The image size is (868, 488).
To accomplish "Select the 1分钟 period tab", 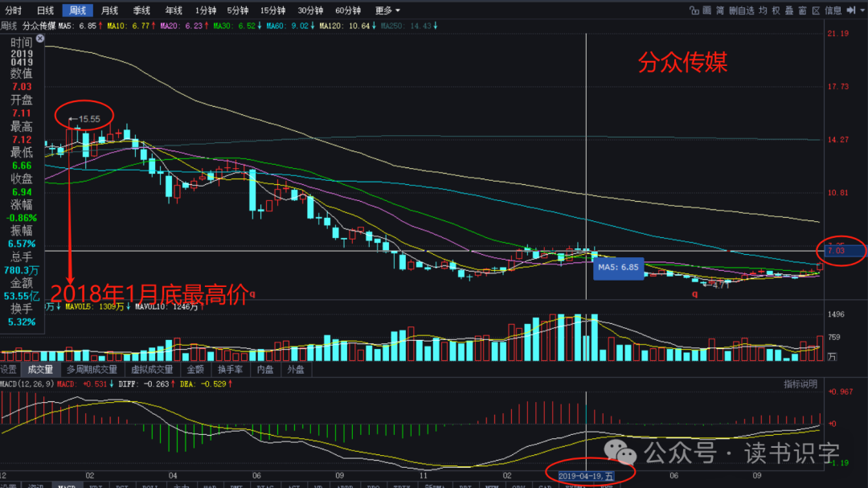I will click(206, 10).
